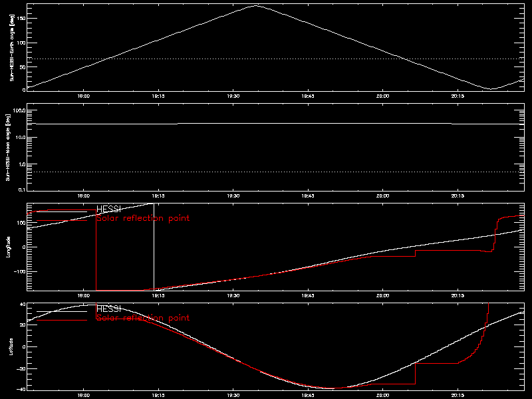
Task: Click the red legend line sample in the Longitude plot
Action: [62, 221]
